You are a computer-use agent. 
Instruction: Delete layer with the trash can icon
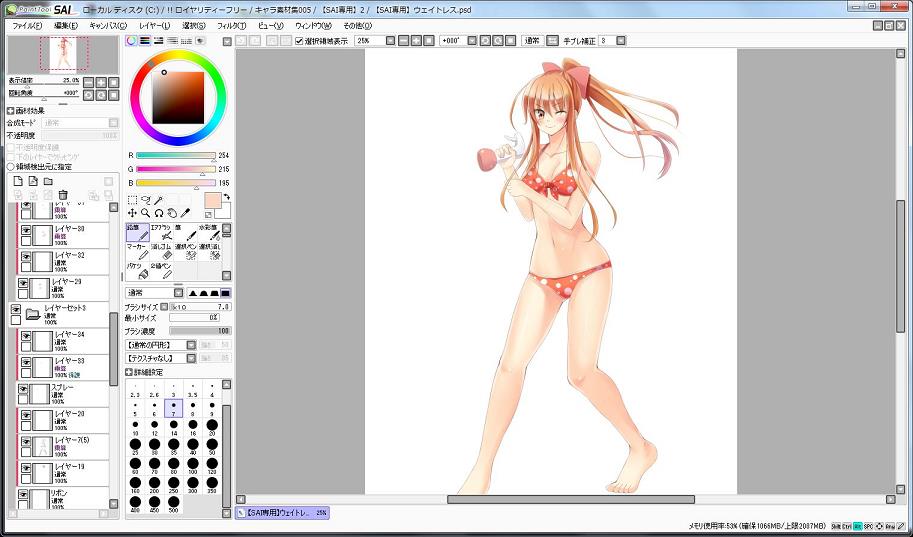click(x=62, y=195)
